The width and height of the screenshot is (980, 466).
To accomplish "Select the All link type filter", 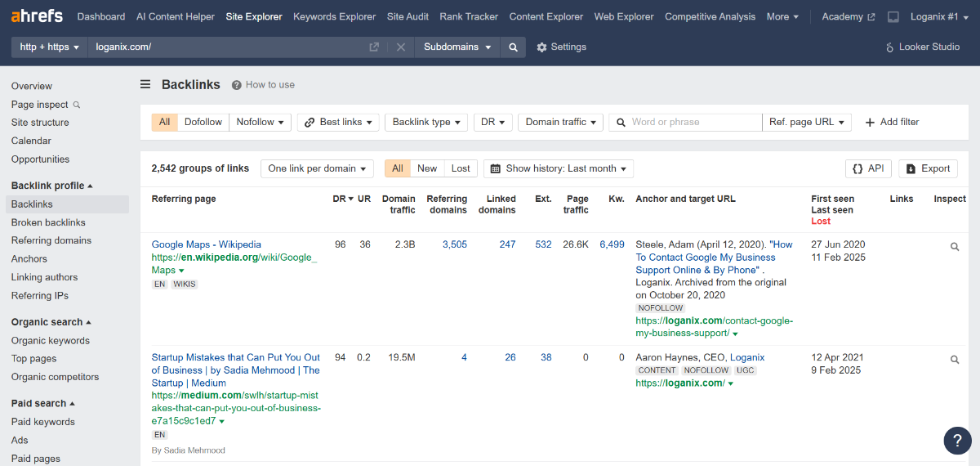I will coord(164,122).
